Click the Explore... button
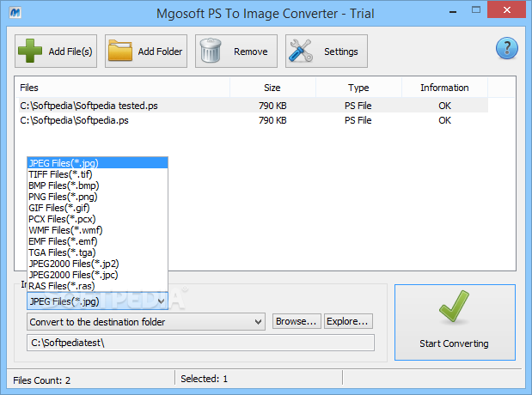The height and width of the screenshot is (395, 532). [348, 321]
